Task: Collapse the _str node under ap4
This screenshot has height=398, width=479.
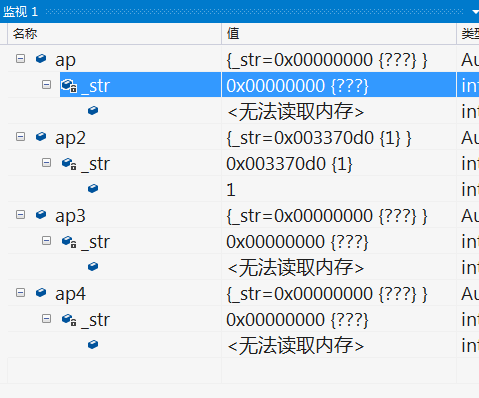Action: pos(46,319)
